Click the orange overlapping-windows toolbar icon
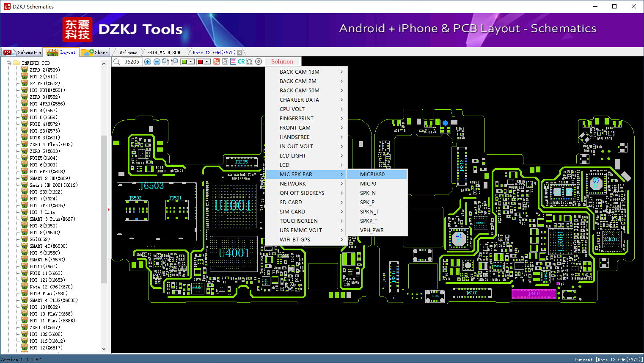The image size is (644, 363). click(217, 61)
